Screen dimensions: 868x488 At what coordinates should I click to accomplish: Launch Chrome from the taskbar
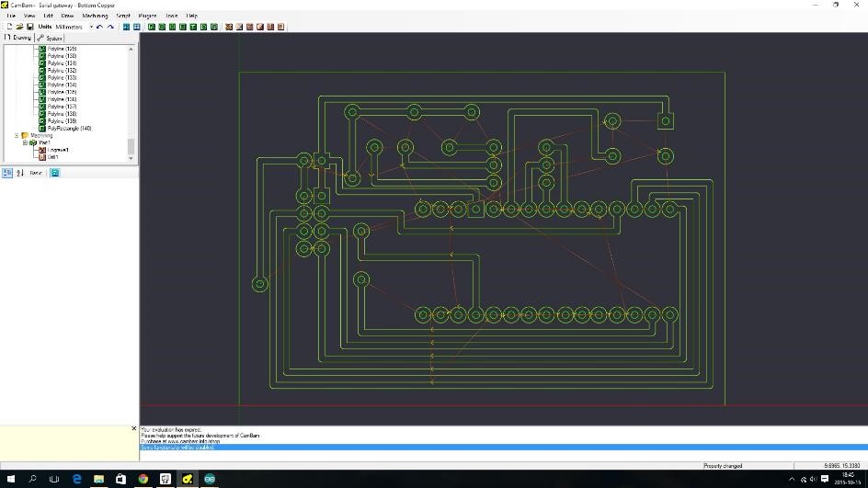pos(143,479)
